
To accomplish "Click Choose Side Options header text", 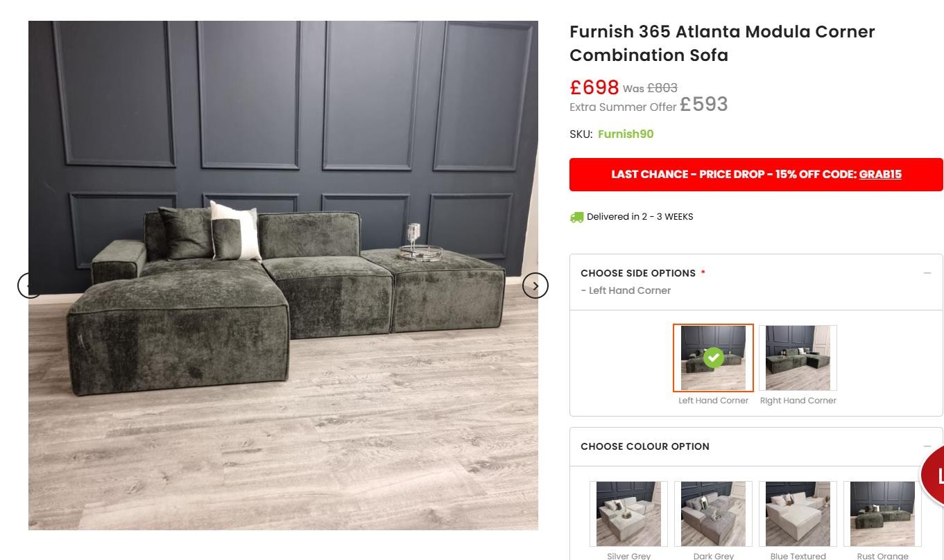I will (x=638, y=273).
